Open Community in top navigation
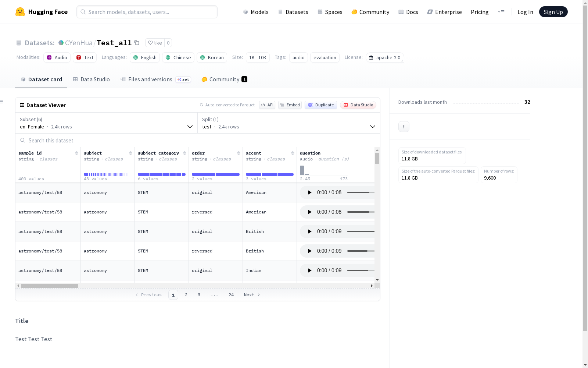Image resolution: width=588 pixels, height=368 pixels. coord(370,12)
